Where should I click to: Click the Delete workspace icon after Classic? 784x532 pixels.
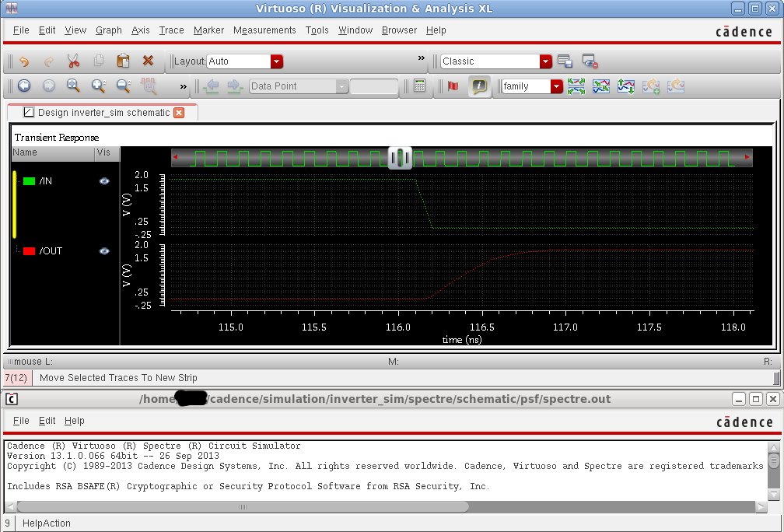(590, 61)
